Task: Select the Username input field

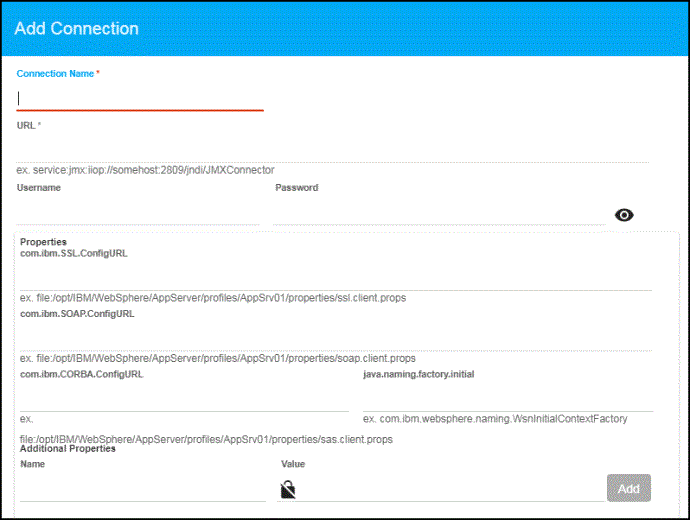Action: (138, 213)
